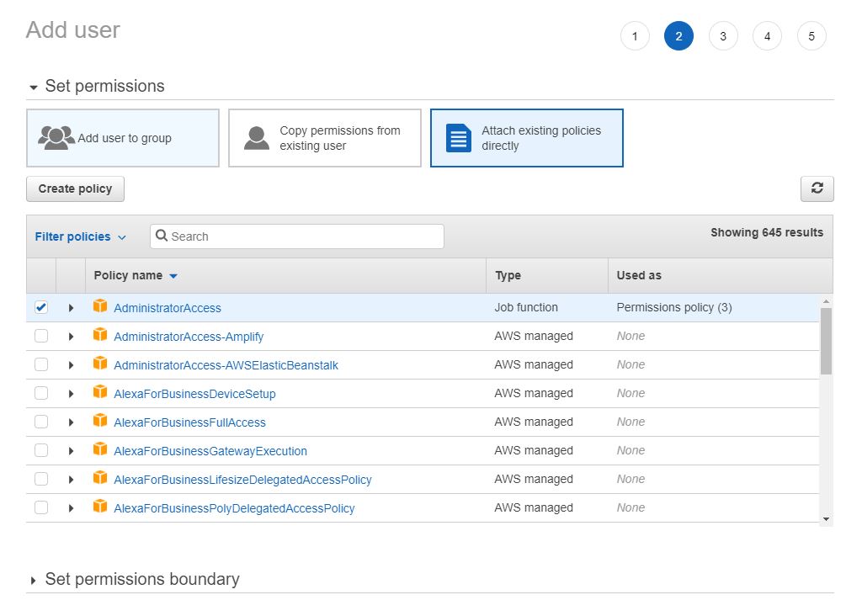This screenshot has height=616, width=862.
Task: Click the document icon on Attach existing policies
Action: (459, 138)
